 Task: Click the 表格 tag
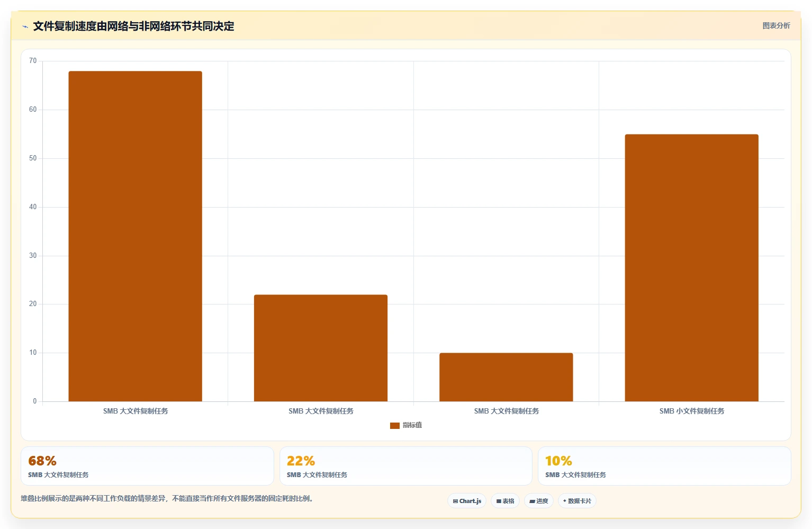tap(505, 501)
